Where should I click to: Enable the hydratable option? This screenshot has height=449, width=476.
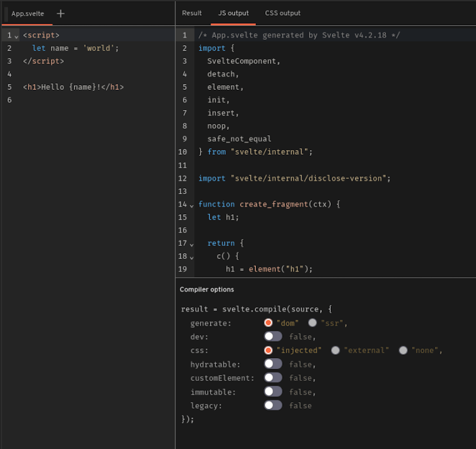[x=273, y=364]
